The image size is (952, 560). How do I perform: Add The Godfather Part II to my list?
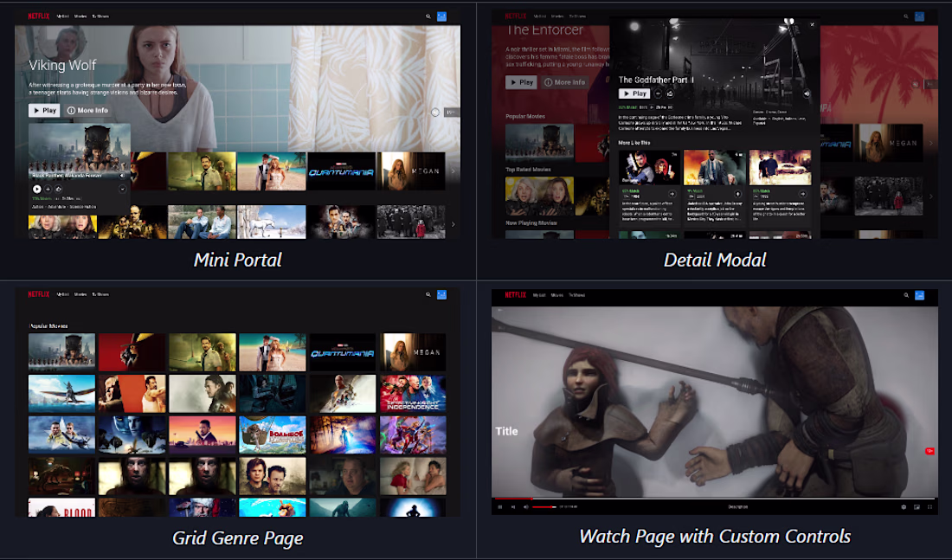(x=658, y=93)
